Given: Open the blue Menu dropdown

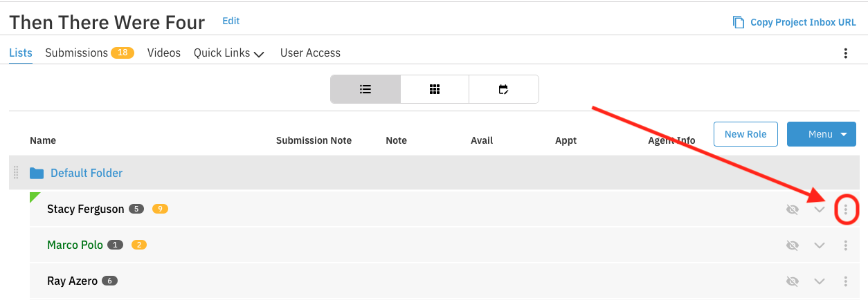Looking at the screenshot, I should tap(821, 134).
